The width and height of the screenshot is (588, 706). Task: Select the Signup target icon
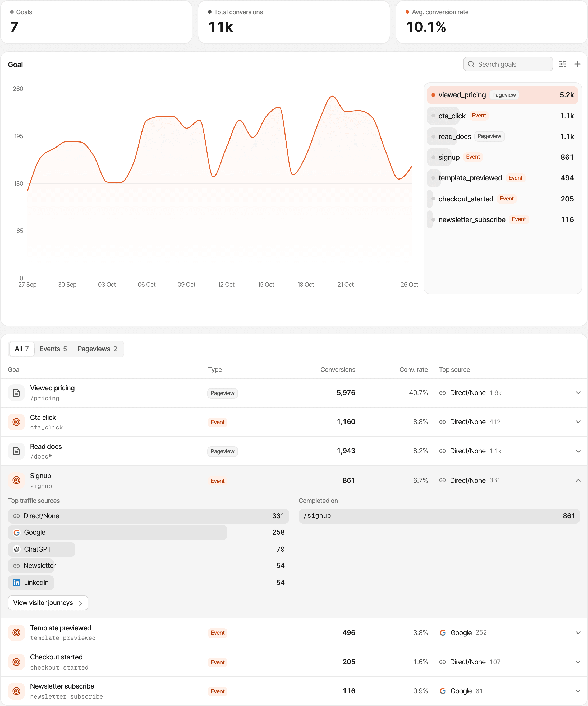click(x=16, y=480)
